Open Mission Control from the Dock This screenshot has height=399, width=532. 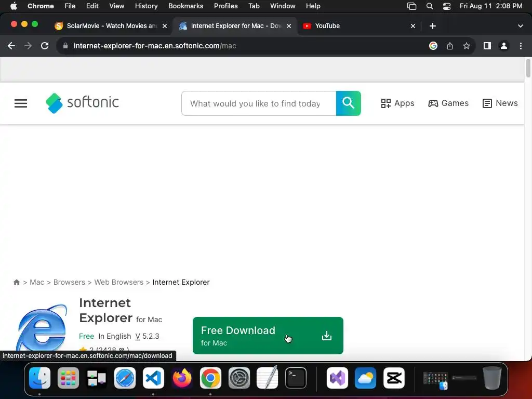[97, 378]
